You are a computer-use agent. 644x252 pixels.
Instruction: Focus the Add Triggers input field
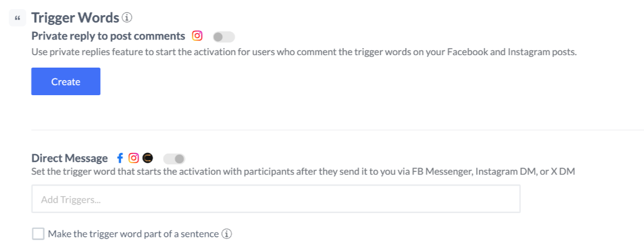(276, 199)
